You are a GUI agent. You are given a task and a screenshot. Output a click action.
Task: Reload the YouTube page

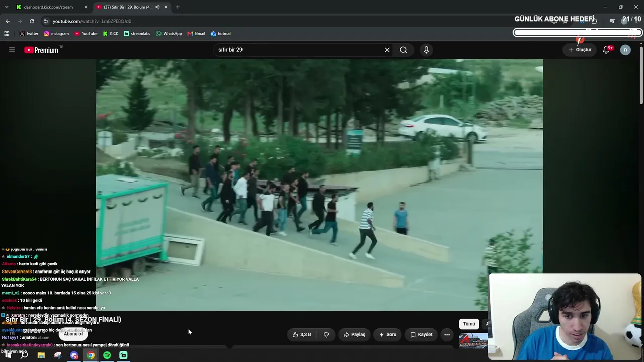pyautogui.click(x=32, y=21)
